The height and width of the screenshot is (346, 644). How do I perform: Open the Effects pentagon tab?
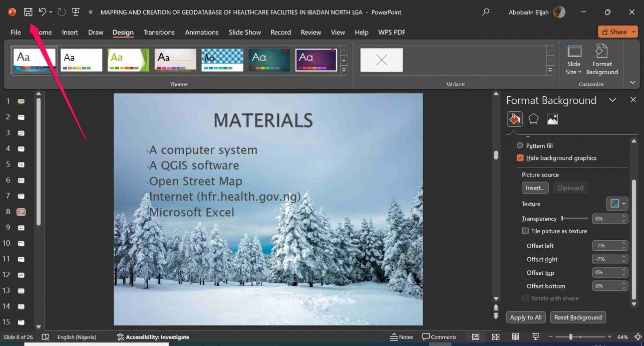[x=533, y=119]
